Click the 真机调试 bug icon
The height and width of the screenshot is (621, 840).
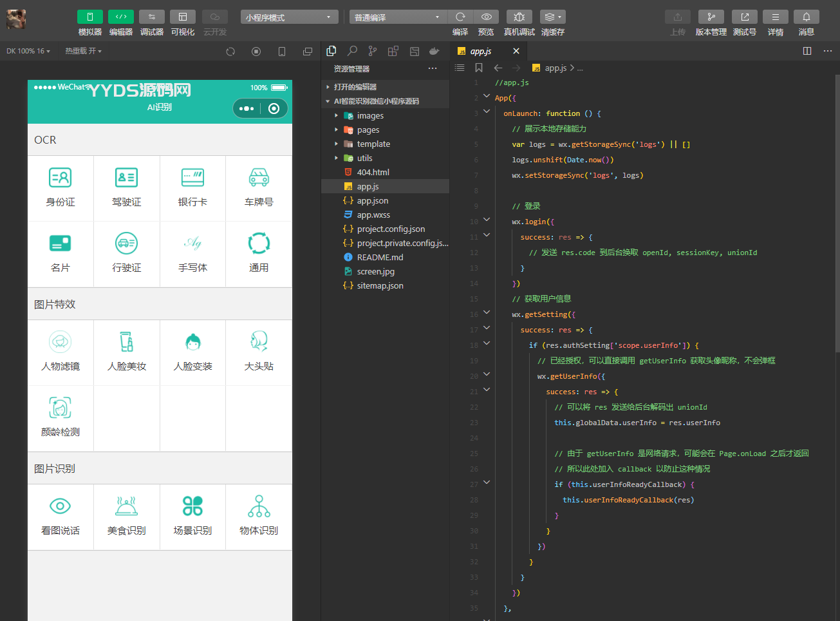coord(519,17)
